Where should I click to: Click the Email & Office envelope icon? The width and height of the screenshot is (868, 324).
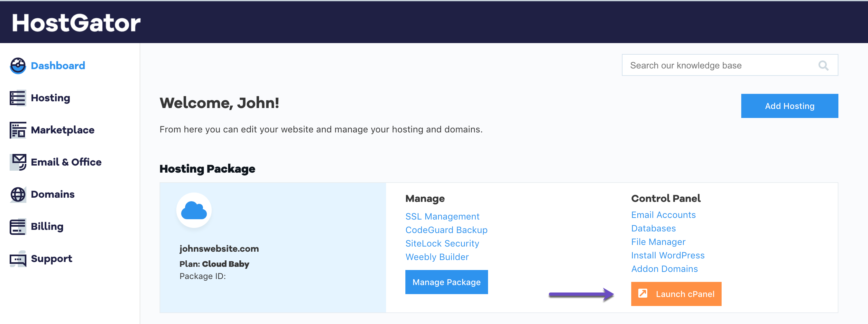point(18,162)
